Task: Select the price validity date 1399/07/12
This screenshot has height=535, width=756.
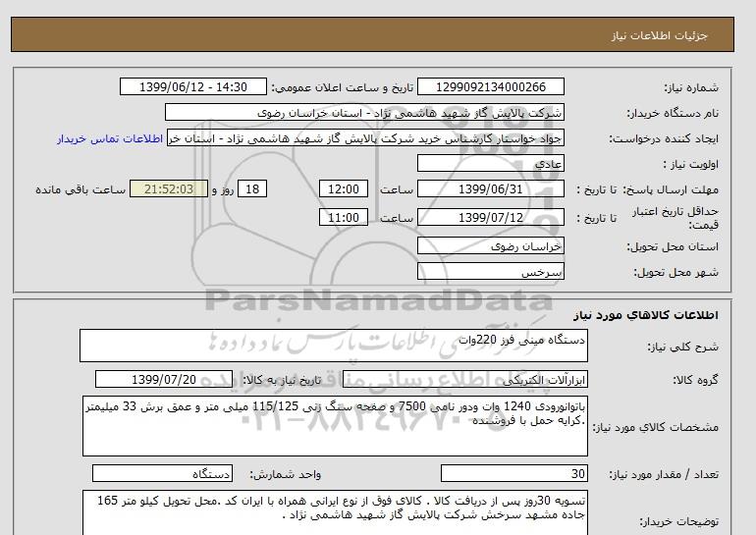Action: point(491,217)
